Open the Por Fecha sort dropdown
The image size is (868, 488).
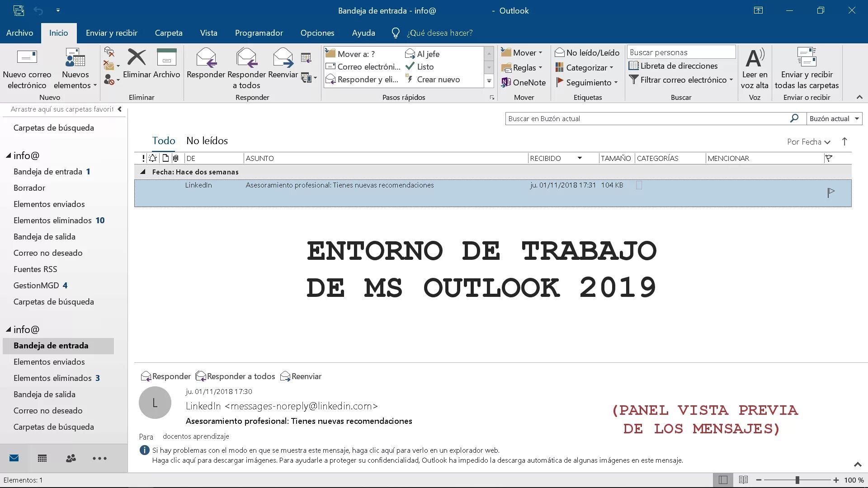[x=809, y=142]
